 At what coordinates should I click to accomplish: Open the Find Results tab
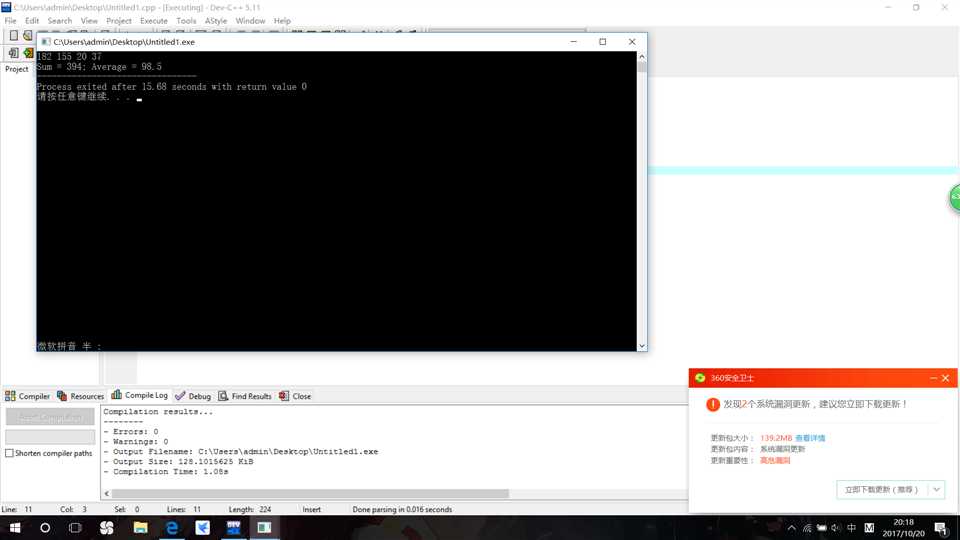245,396
